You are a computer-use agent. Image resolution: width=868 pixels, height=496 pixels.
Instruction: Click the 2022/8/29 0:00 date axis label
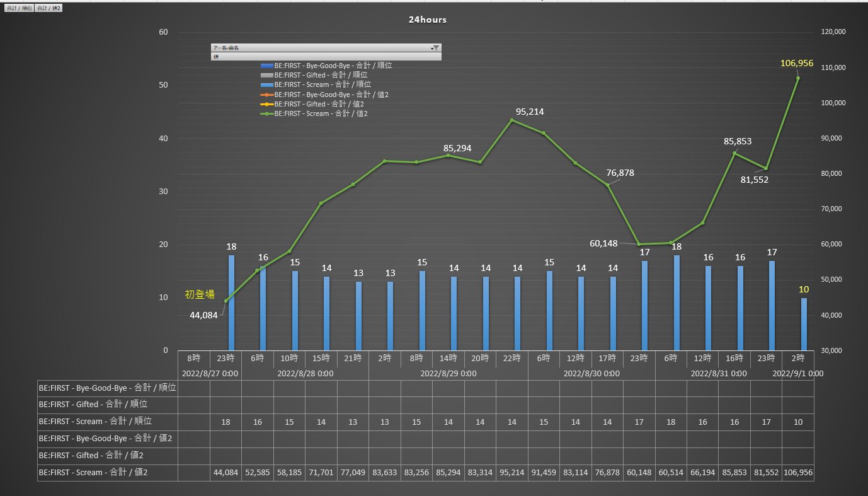[x=448, y=373]
